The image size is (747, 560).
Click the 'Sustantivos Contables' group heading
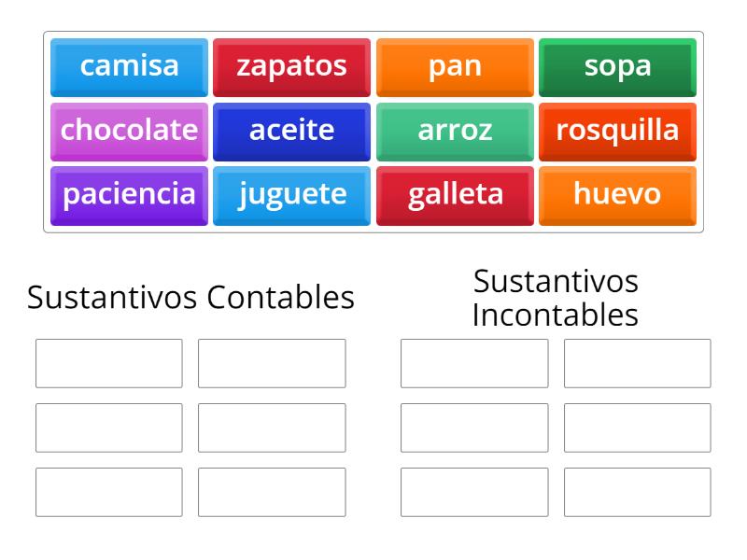[190, 298]
